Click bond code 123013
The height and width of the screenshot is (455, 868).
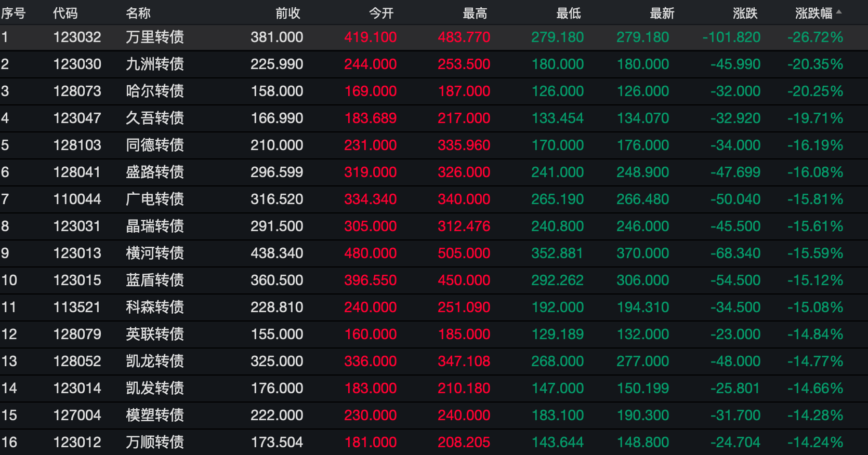[77, 253]
